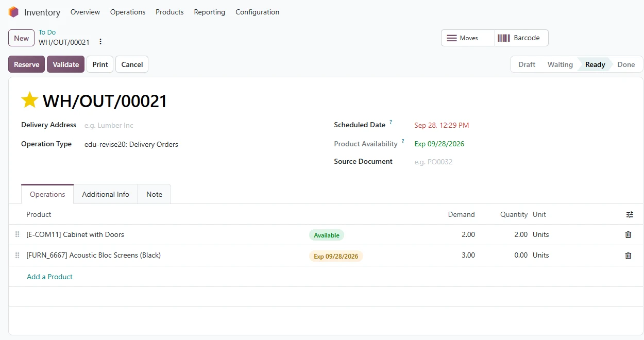Click the Available status badge
Image resolution: width=644 pixels, height=340 pixels.
pyautogui.click(x=327, y=235)
